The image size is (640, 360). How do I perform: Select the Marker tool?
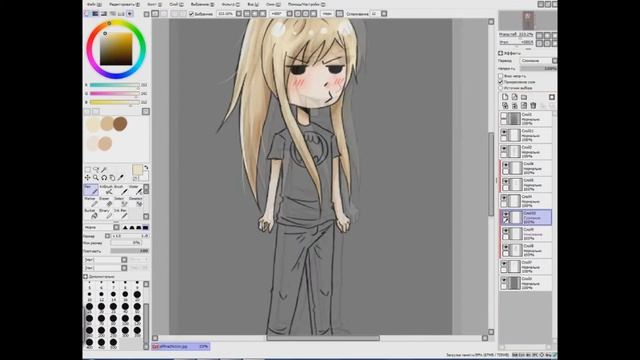point(91,202)
